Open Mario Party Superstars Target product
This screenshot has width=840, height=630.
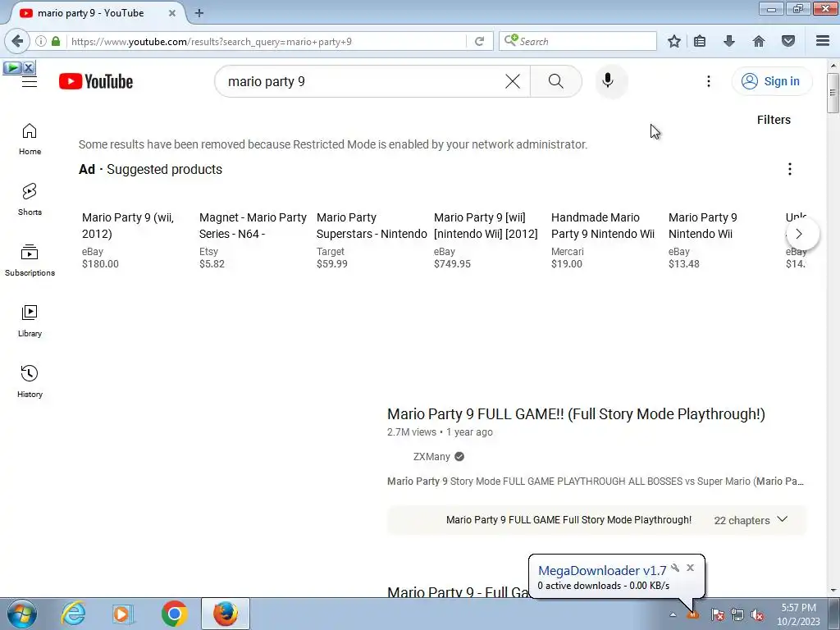[372, 226]
